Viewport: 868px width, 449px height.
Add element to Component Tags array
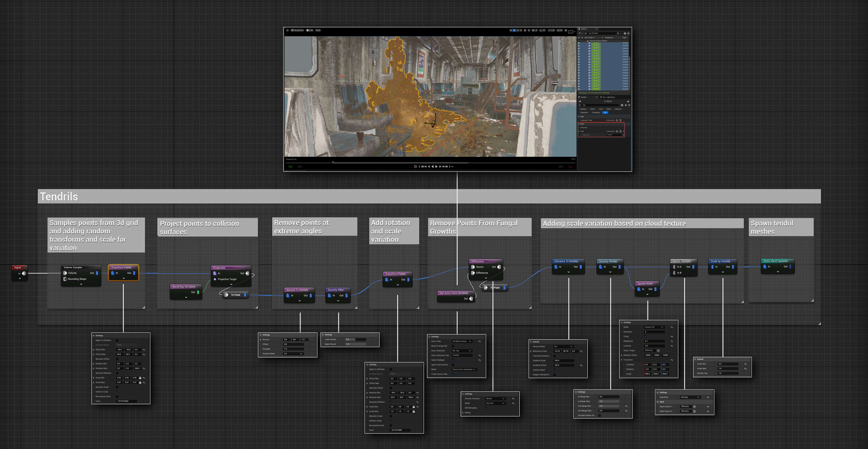click(x=617, y=121)
